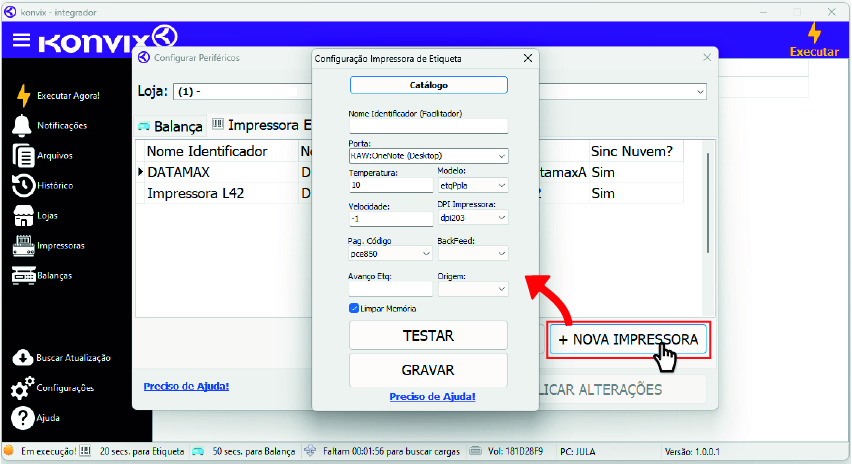Open Lojas store icon

click(23, 216)
